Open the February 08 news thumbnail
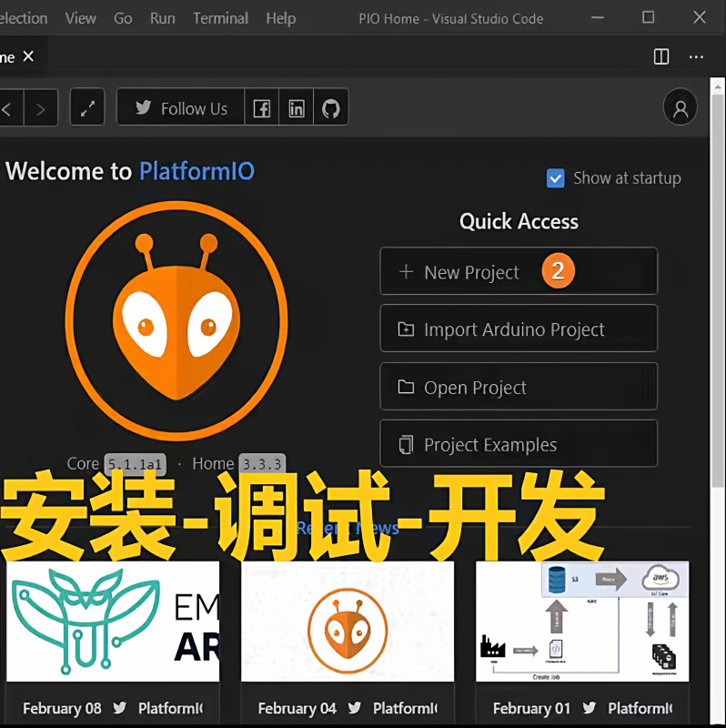The height and width of the screenshot is (728, 726). (x=113, y=622)
